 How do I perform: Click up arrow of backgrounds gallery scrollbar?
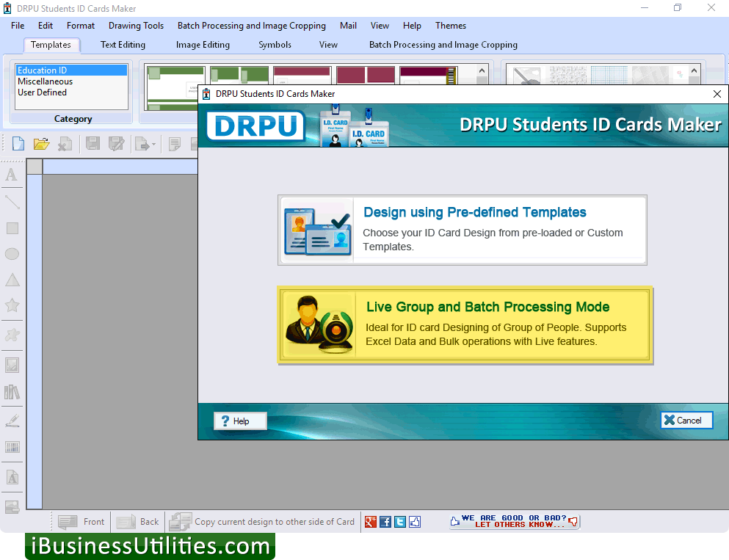[694, 71]
